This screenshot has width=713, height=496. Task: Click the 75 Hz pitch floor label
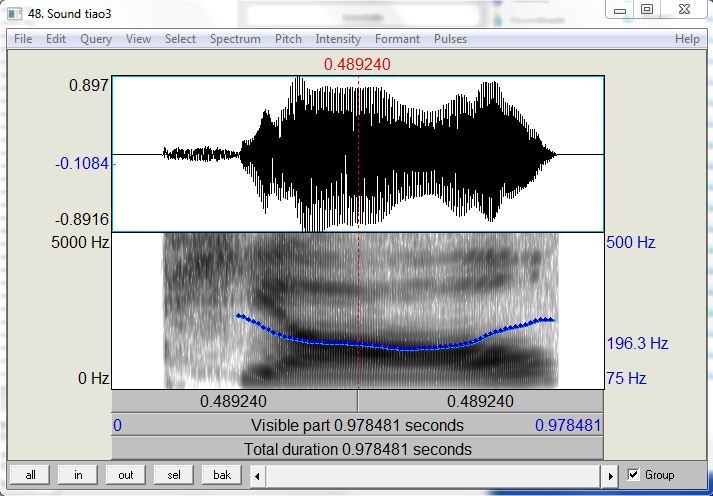(x=626, y=378)
